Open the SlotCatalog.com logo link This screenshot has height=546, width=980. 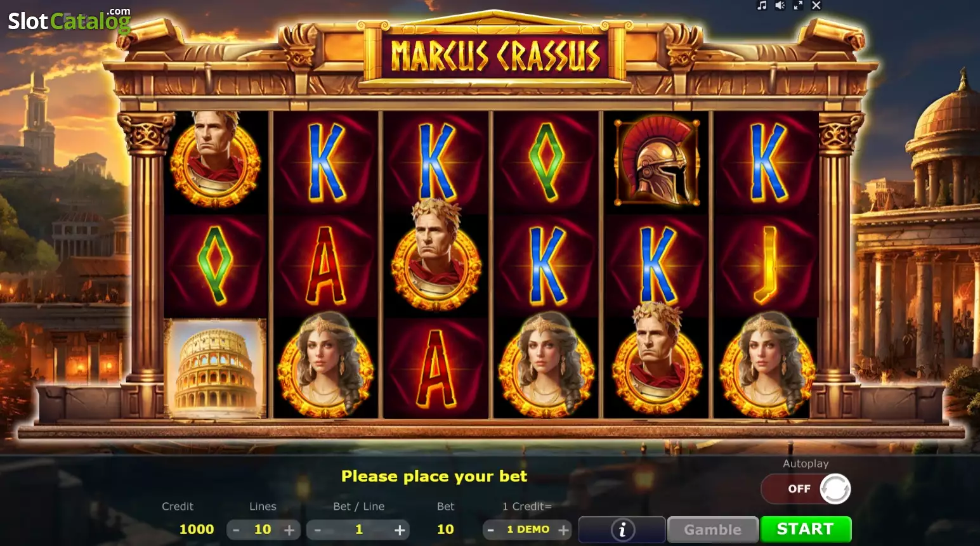coord(69,21)
